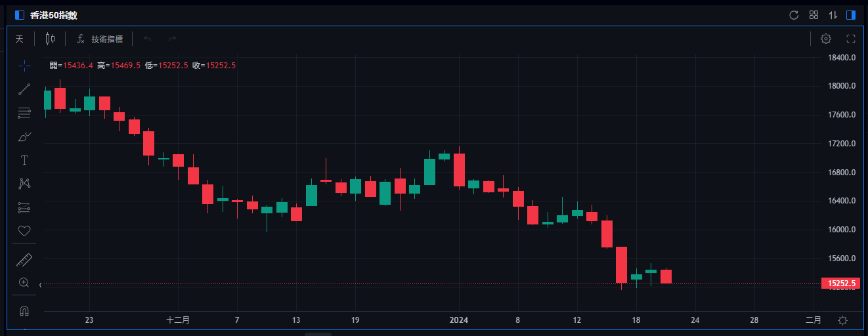Click the up-down sort arrows icon
This screenshot has width=868, height=336.
tap(833, 15)
